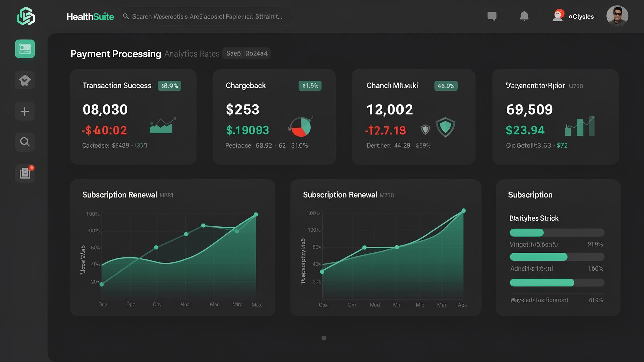Viewport: 644px width, 362px height.
Task: Click inside the top search field
Action: [x=206, y=16]
